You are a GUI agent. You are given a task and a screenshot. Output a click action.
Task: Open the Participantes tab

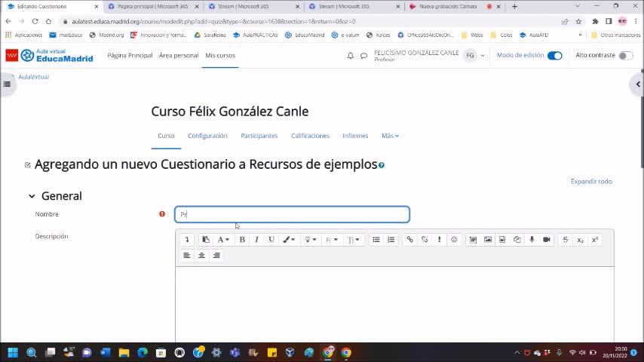coord(259,136)
